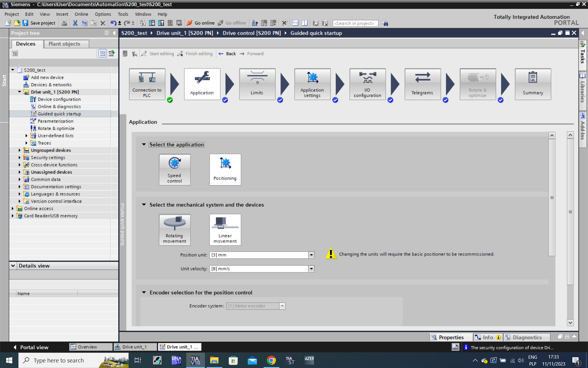Open the Limits wizard step

(x=257, y=84)
